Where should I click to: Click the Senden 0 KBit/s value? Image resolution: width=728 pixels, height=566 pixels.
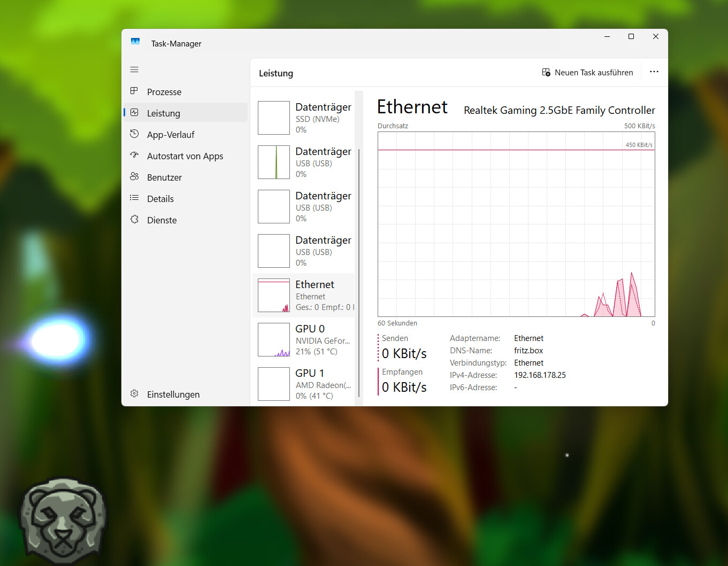click(404, 354)
